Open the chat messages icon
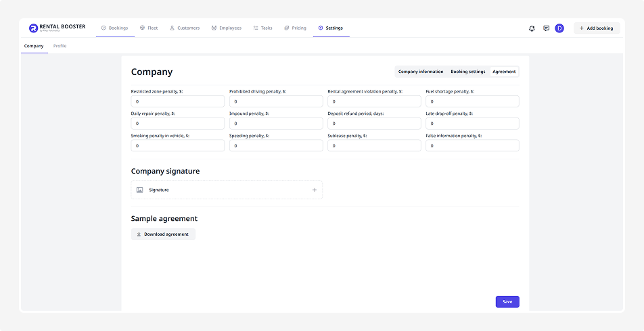 pos(546,28)
